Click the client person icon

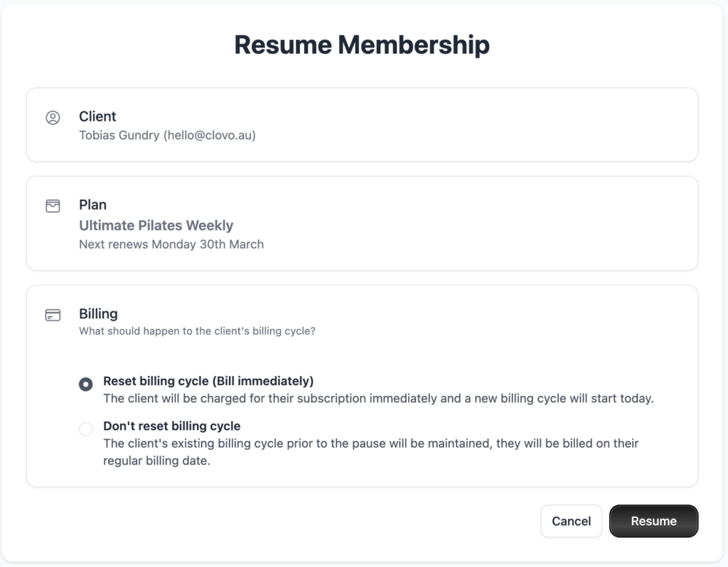(x=53, y=118)
